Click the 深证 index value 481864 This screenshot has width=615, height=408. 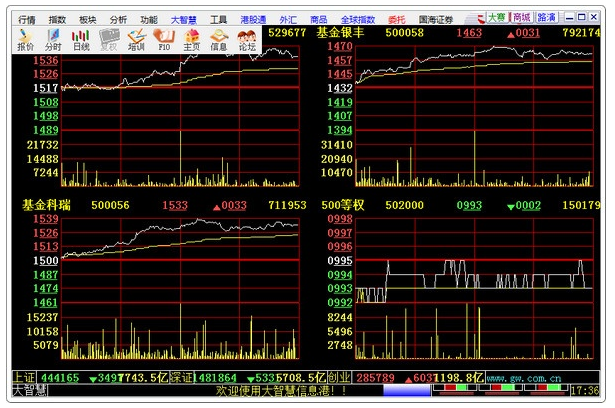(x=218, y=378)
